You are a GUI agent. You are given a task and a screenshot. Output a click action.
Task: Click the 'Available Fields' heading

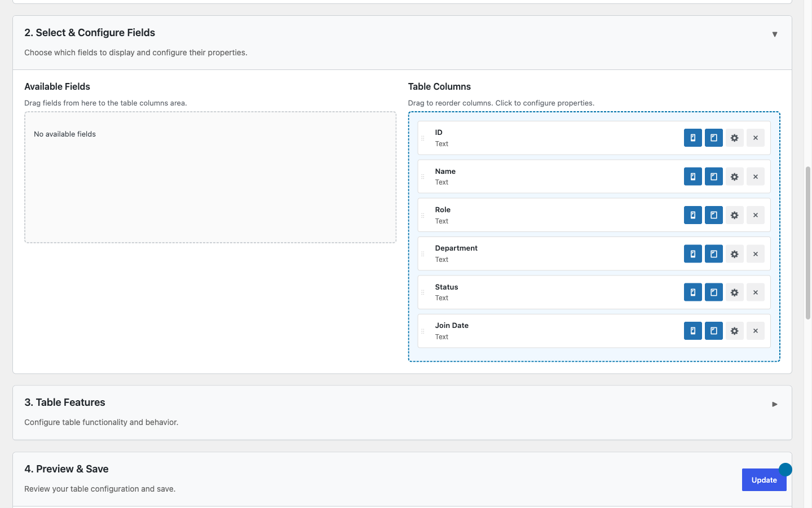tap(57, 86)
